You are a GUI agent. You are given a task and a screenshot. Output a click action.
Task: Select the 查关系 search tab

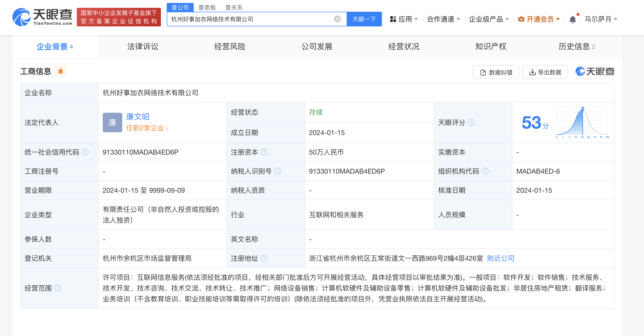(x=234, y=7)
